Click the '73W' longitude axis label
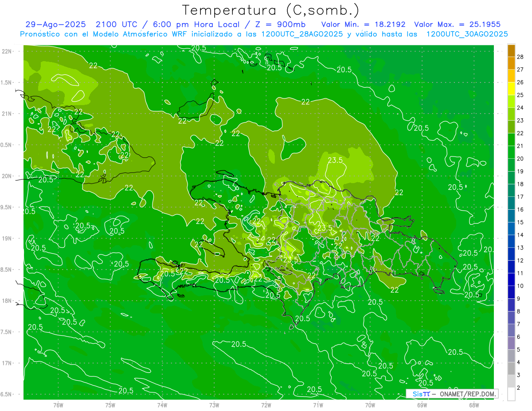The width and height of the screenshot is (532, 411). point(214,405)
